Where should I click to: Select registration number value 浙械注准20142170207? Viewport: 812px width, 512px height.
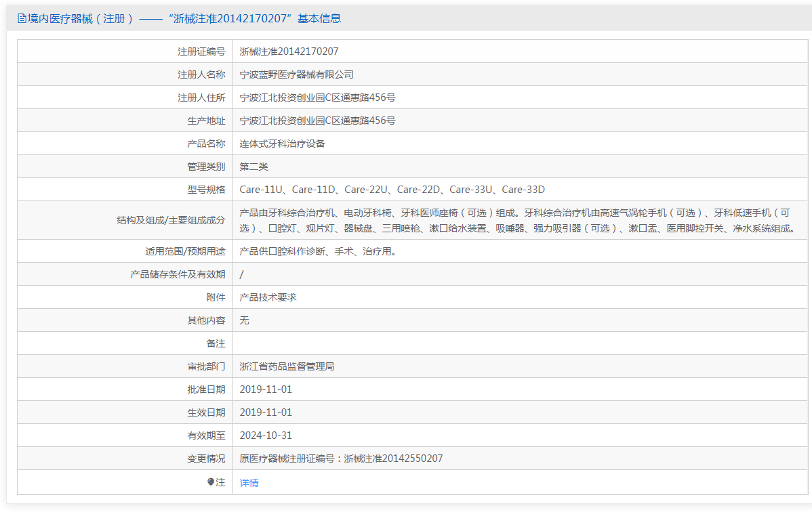tap(289, 51)
